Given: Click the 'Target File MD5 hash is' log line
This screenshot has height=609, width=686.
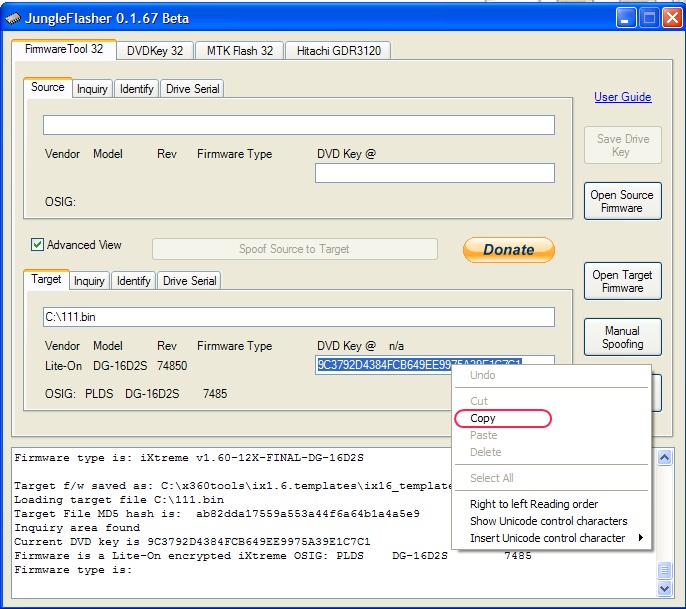Looking at the screenshot, I should [217, 514].
